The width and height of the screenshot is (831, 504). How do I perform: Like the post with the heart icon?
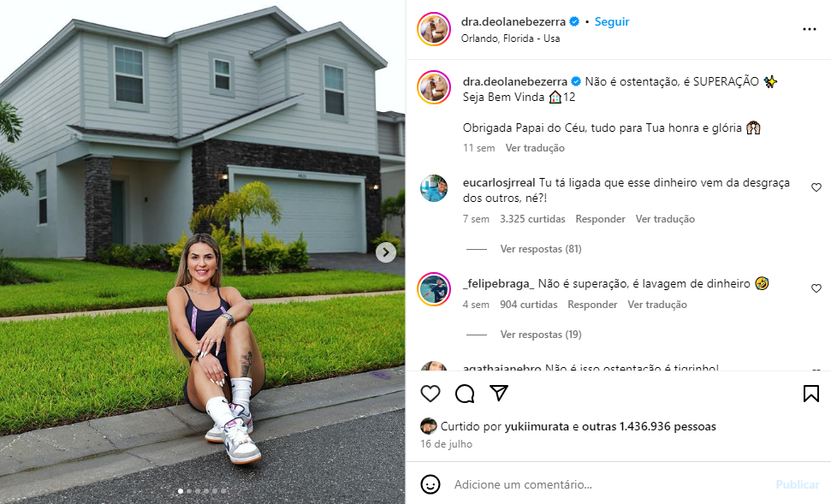(x=430, y=394)
